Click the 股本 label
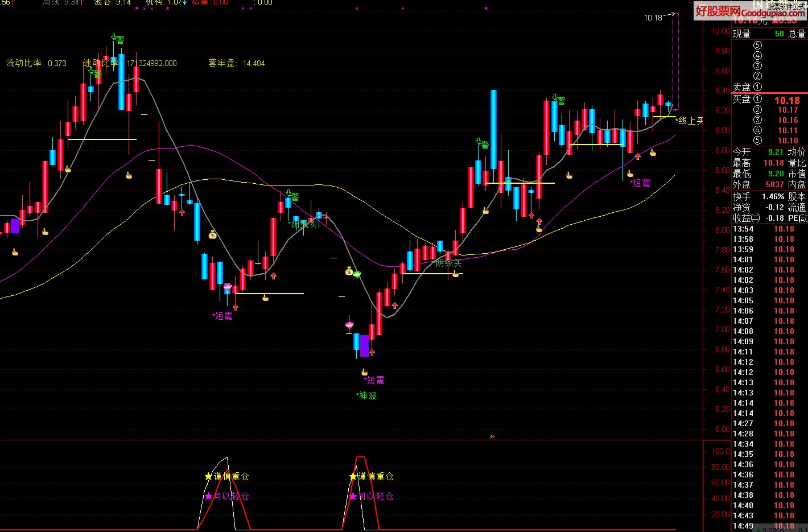The height and width of the screenshot is (532, 808). (x=797, y=196)
